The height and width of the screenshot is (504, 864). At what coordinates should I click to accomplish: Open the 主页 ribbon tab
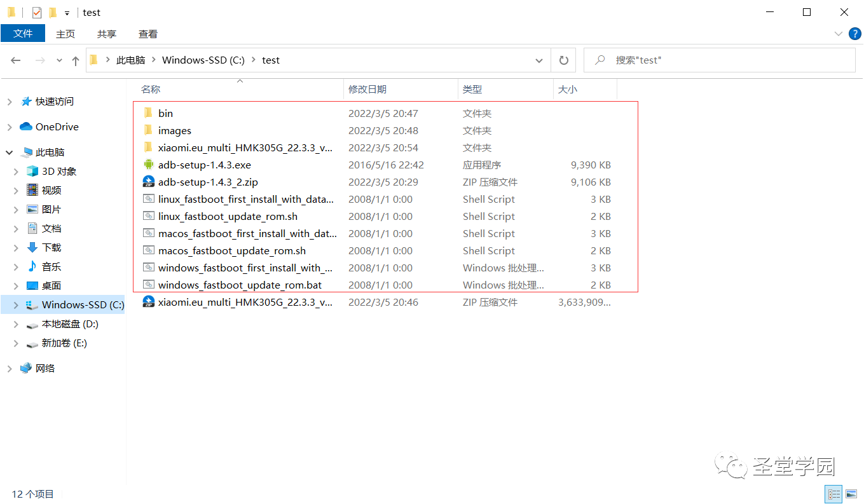(x=65, y=34)
